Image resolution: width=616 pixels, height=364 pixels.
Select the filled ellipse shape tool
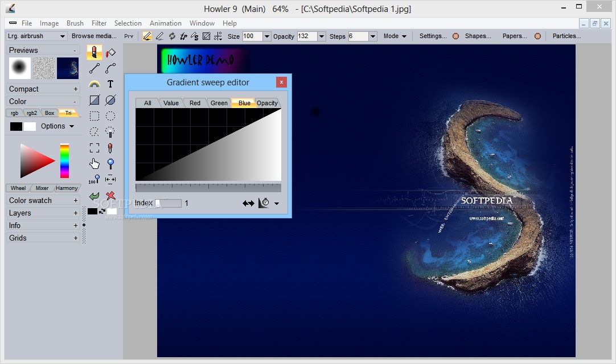[110, 100]
